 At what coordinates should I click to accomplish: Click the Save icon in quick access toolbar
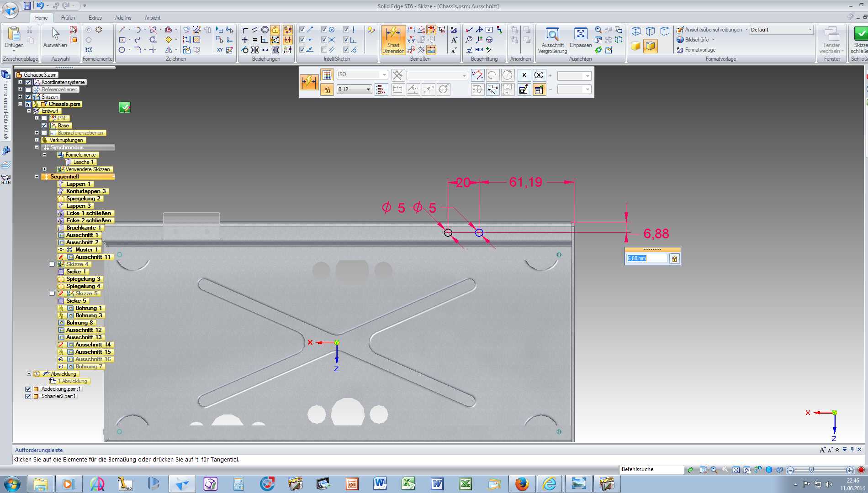(x=27, y=6)
